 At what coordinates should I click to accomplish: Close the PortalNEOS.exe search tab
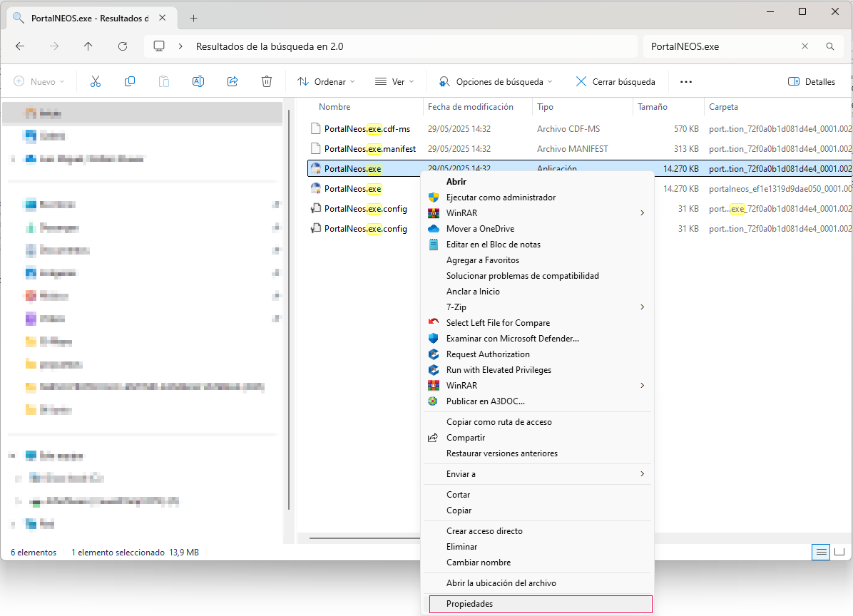(x=162, y=18)
